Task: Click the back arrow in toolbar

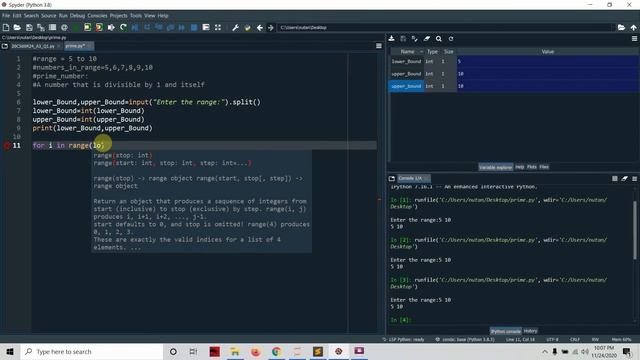Action: [x=260, y=27]
